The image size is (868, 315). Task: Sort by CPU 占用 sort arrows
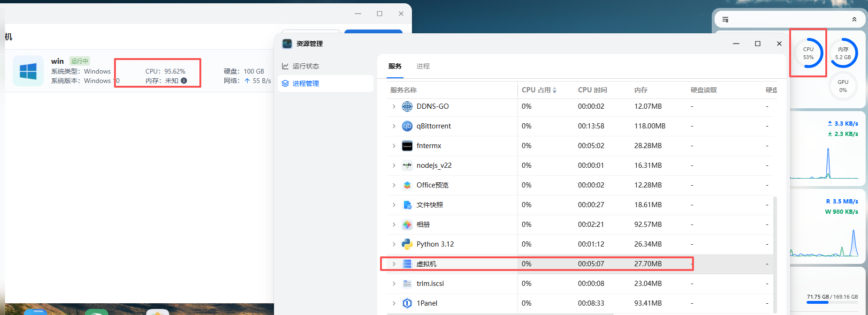pos(555,90)
